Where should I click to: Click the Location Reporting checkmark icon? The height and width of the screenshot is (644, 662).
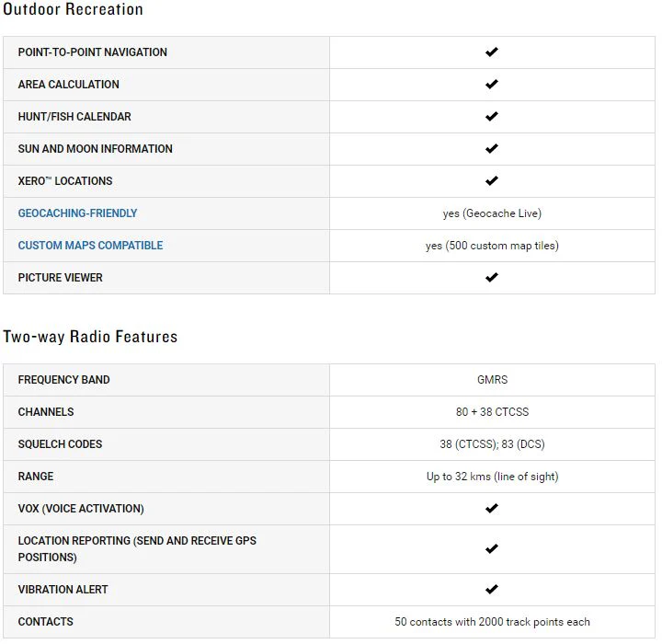coord(491,549)
